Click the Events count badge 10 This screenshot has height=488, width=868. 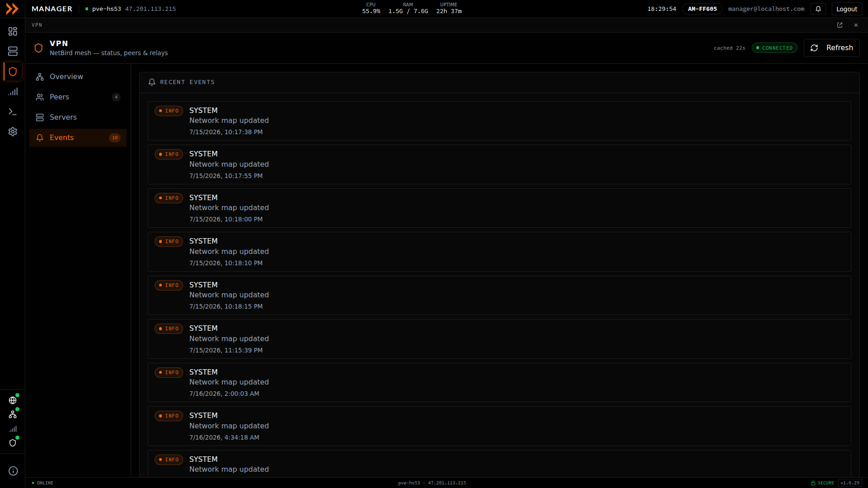coord(115,138)
